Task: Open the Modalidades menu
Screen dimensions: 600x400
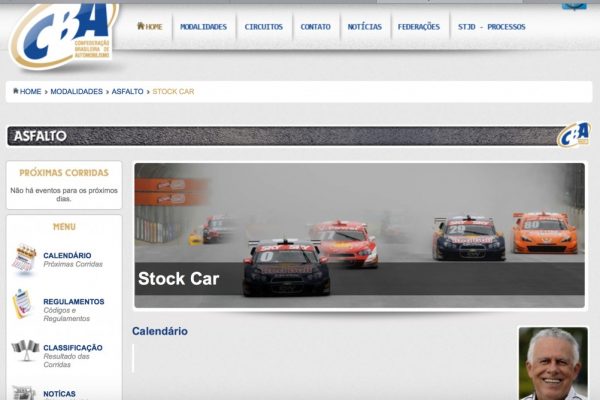Action: click(203, 27)
